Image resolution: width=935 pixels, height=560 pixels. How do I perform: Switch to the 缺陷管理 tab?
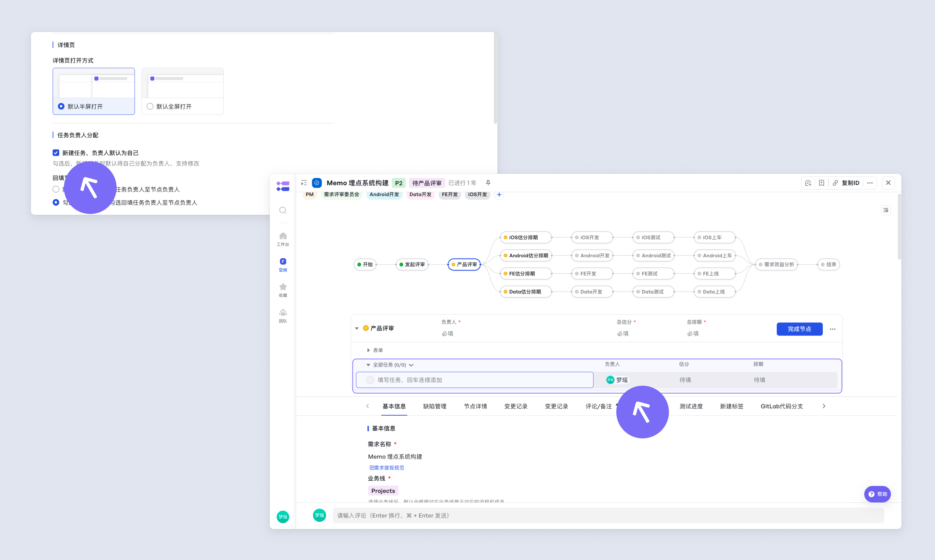tap(435, 406)
